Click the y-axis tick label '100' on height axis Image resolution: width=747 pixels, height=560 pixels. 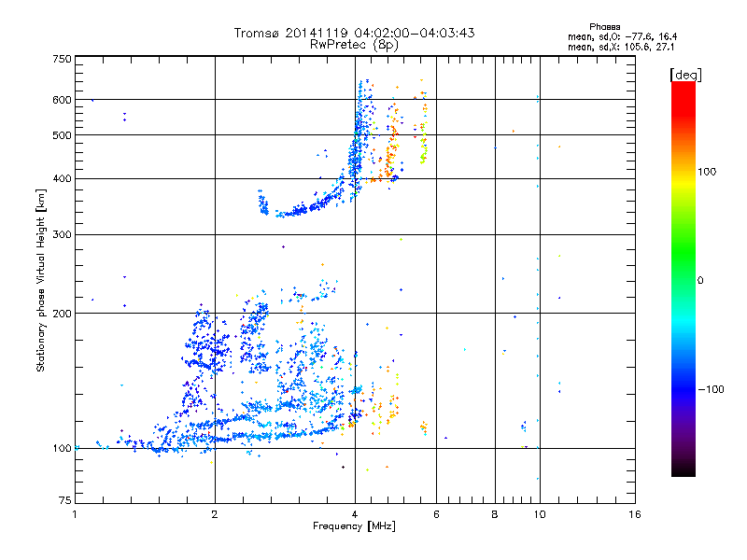[x=62, y=449]
